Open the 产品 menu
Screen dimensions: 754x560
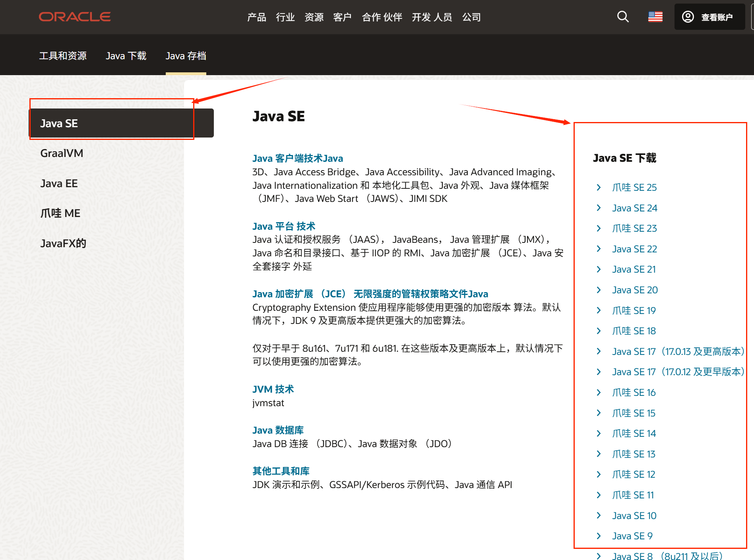256,17
